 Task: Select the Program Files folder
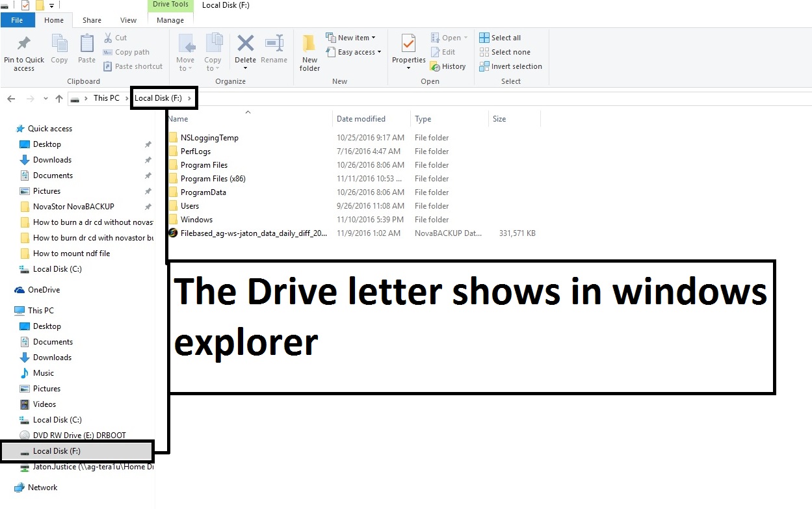204,165
